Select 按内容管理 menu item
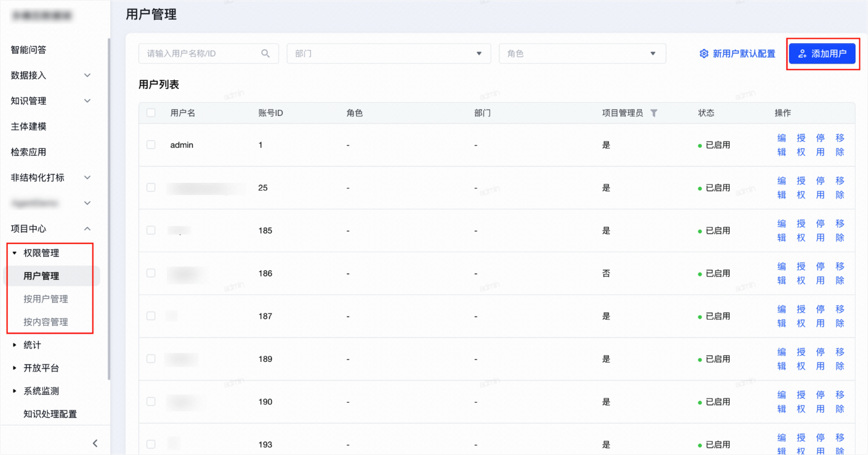The height and width of the screenshot is (455, 868). pyautogui.click(x=46, y=322)
